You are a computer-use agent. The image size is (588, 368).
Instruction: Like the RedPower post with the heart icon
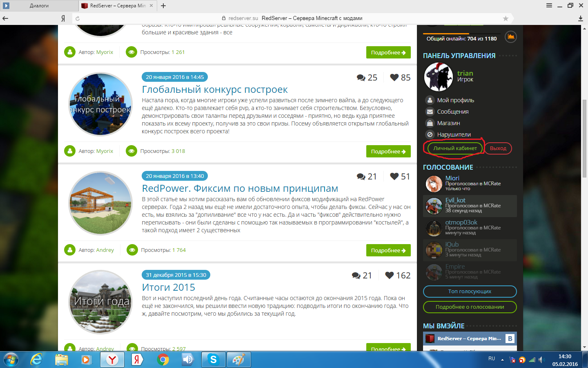point(394,176)
